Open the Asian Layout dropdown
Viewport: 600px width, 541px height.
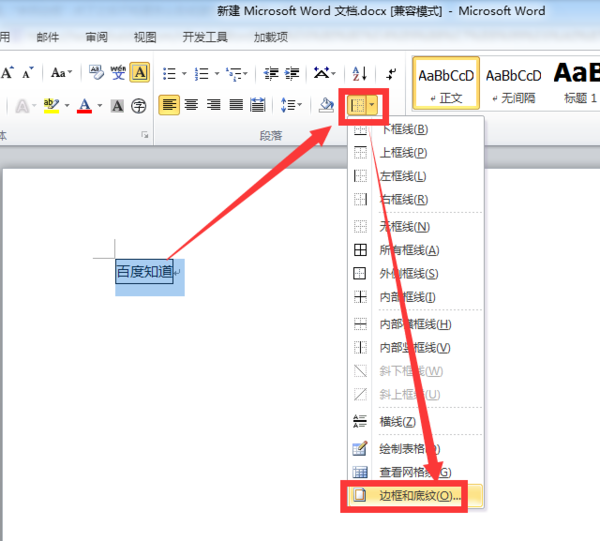[324, 73]
